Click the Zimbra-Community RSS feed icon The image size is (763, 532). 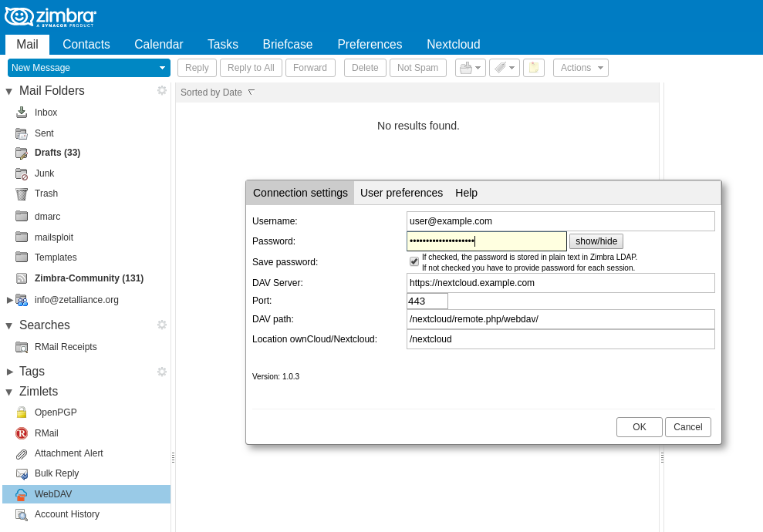[22, 278]
